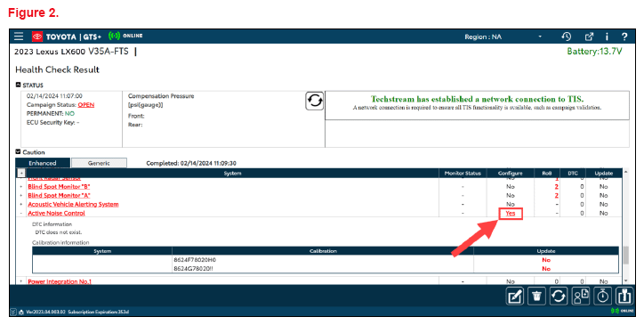Expand all systems with header plus button
The height and width of the screenshot is (325, 644).
pyautogui.click(x=21, y=173)
